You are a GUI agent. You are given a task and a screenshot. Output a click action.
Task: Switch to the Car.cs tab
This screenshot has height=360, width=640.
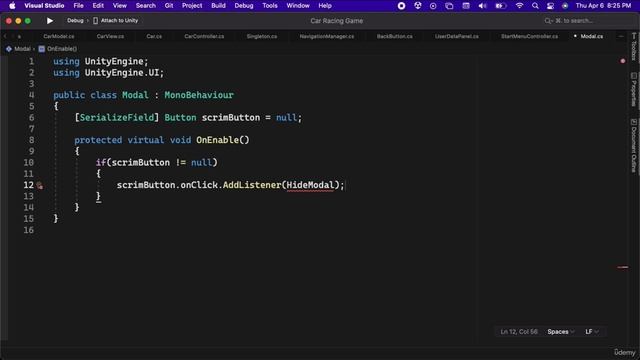154,36
